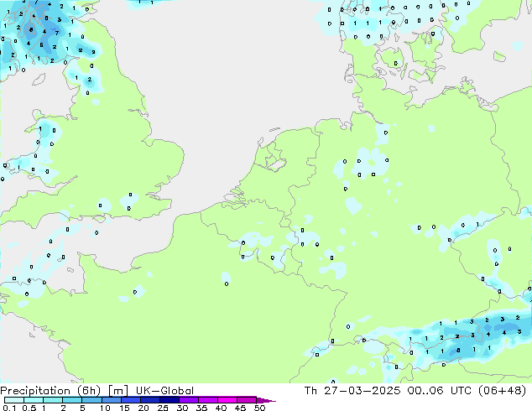Click the 10–15 legend color swatch
The width and height of the screenshot is (532, 411).
point(112,400)
